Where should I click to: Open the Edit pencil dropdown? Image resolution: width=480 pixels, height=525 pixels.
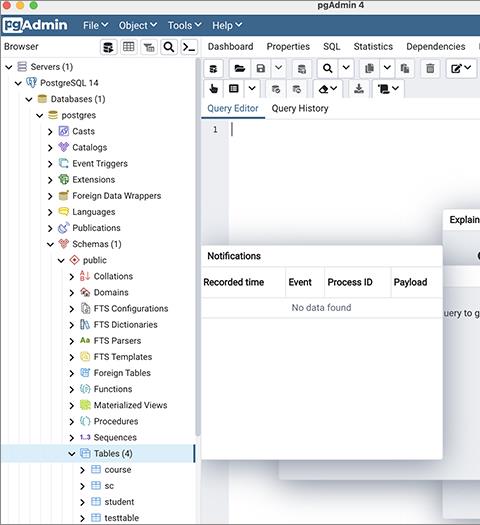[x=461, y=69]
